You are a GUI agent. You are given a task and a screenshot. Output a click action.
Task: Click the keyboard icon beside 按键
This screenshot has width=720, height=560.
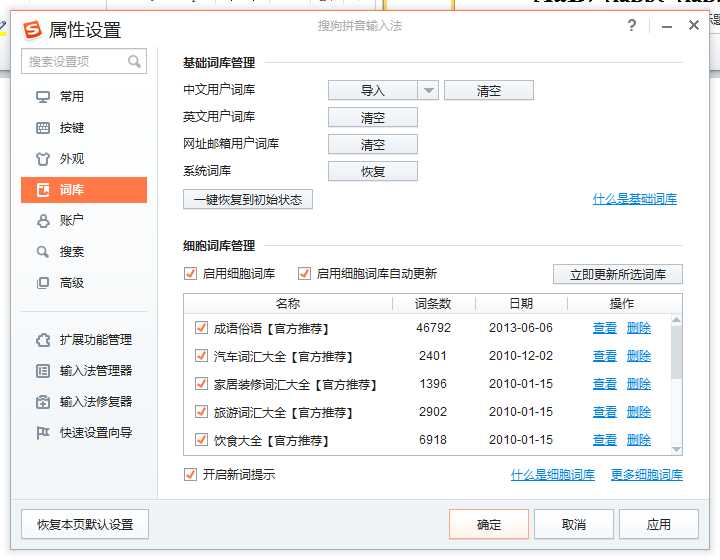point(43,128)
